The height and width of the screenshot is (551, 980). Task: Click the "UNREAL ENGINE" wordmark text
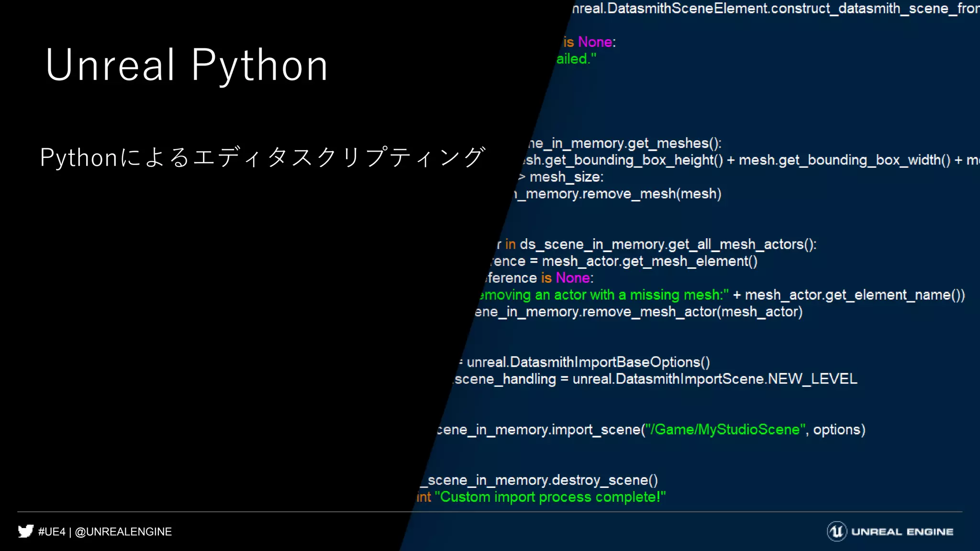pos(902,532)
